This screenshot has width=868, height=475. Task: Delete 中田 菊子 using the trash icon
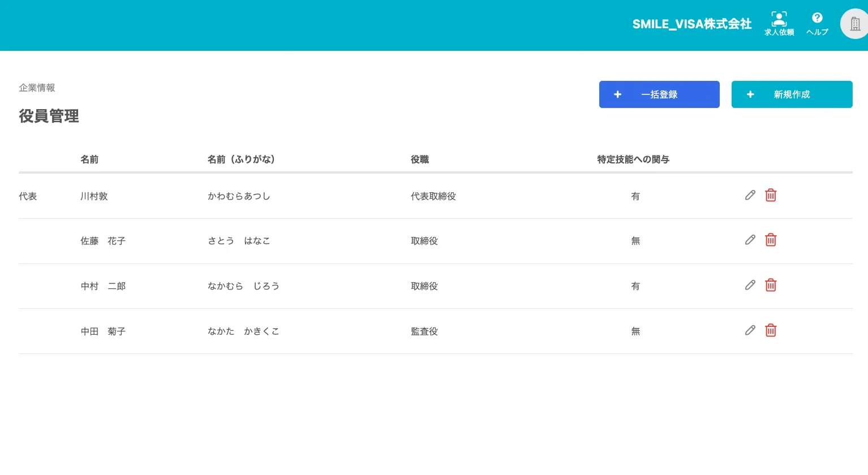(x=770, y=330)
